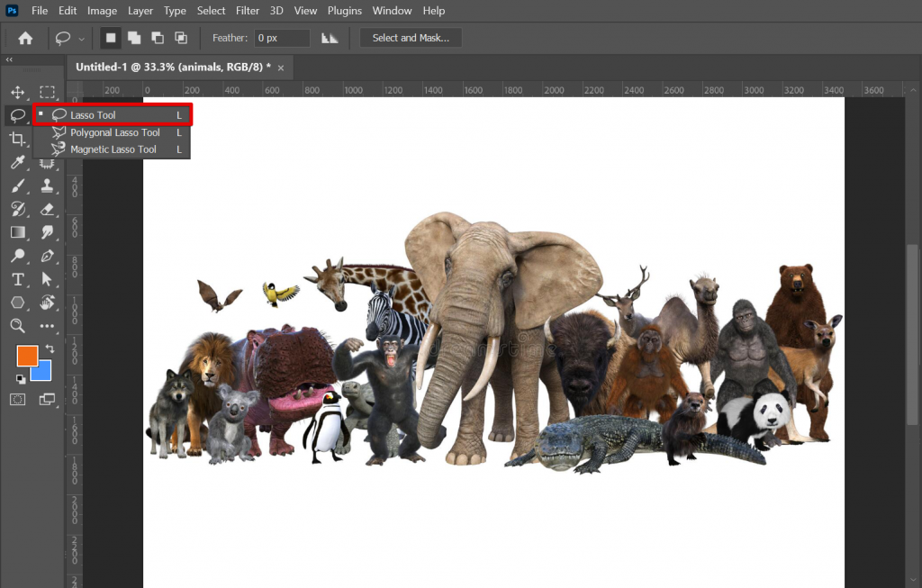Select the Move tool

pyautogui.click(x=18, y=92)
